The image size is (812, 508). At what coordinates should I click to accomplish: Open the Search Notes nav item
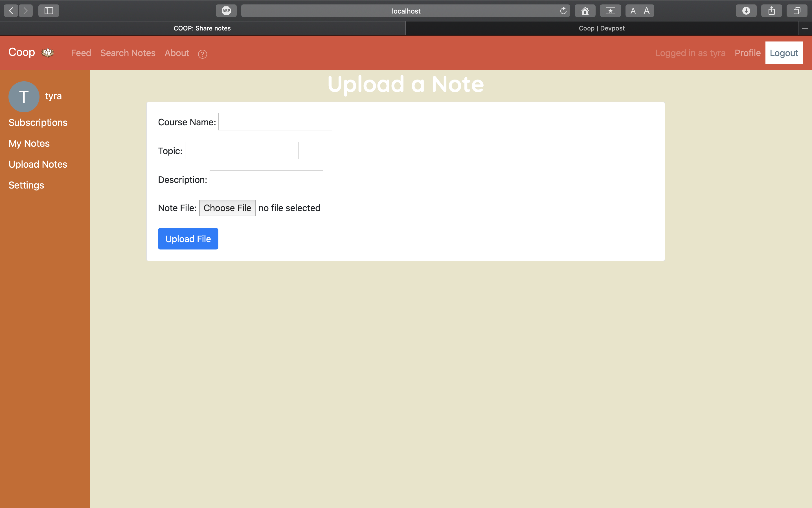tap(128, 53)
